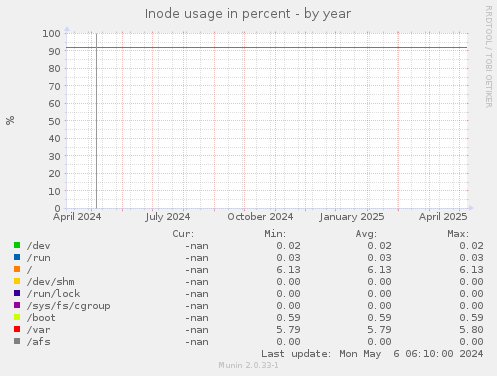Image resolution: width=497 pixels, height=376 pixels.
Task: Click the 50 y-axis label
Action: click(54, 121)
